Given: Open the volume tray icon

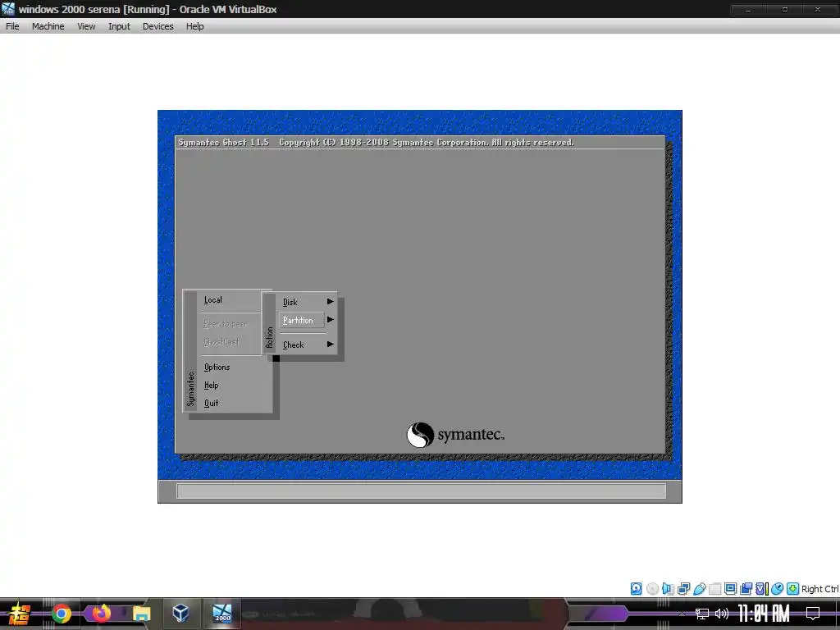Looking at the screenshot, I should coord(722,614).
